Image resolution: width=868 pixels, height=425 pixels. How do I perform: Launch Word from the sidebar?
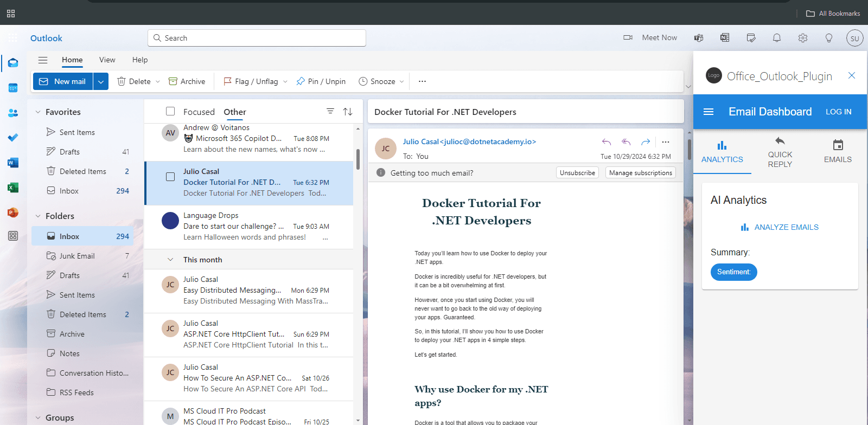pyautogui.click(x=13, y=163)
